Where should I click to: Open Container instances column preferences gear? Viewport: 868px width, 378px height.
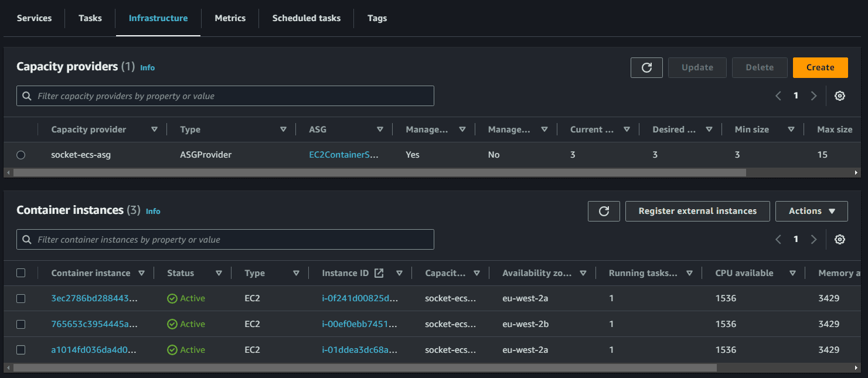840,239
